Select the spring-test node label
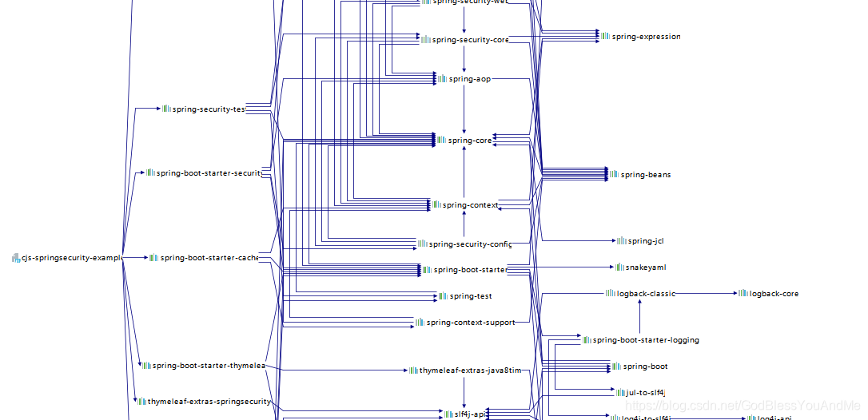868x420 pixels. 471,296
